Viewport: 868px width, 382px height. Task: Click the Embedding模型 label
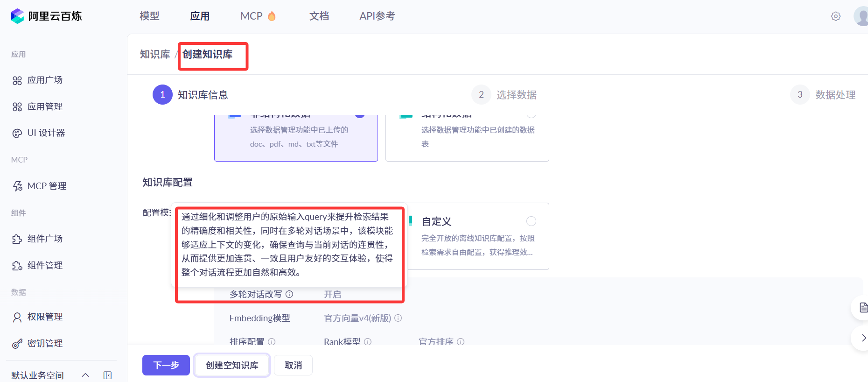259,318
